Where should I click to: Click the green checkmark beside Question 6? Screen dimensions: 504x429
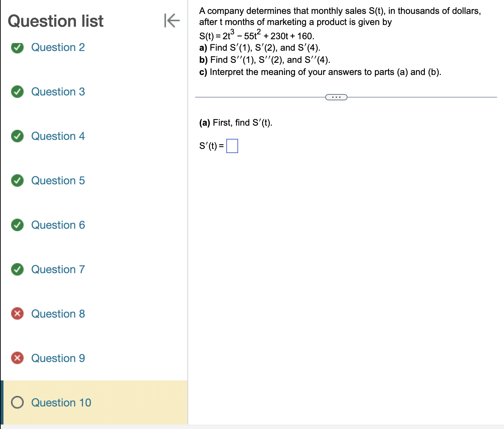(17, 225)
